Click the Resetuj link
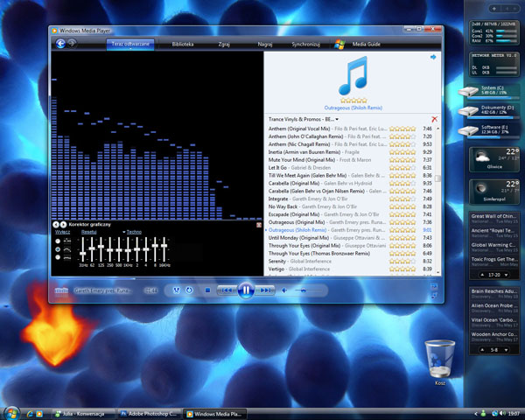 click(x=88, y=232)
